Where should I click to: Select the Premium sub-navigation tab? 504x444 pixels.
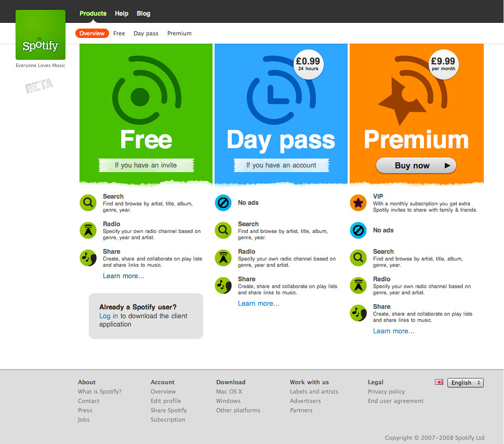pyautogui.click(x=179, y=33)
